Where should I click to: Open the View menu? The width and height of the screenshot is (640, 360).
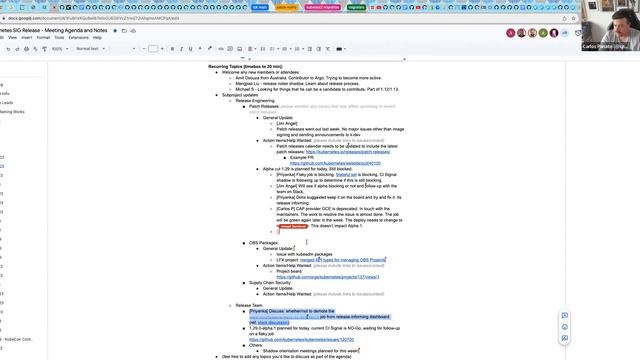pos(13,38)
